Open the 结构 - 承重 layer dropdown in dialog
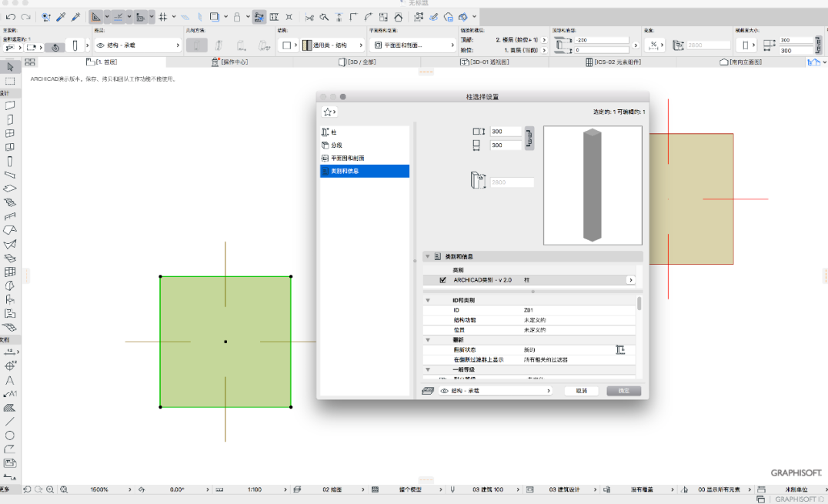828x504 pixels. [496, 390]
